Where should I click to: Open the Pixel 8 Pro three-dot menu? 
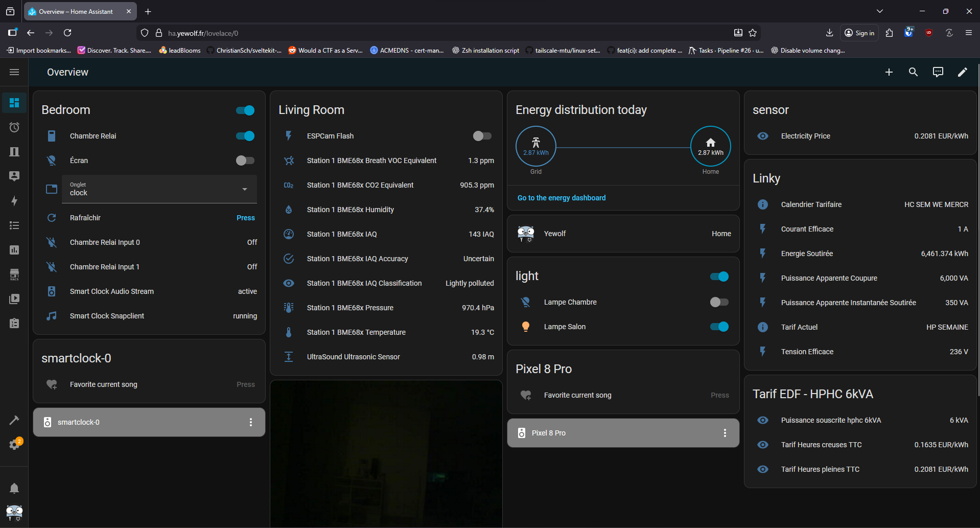(x=725, y=433)
